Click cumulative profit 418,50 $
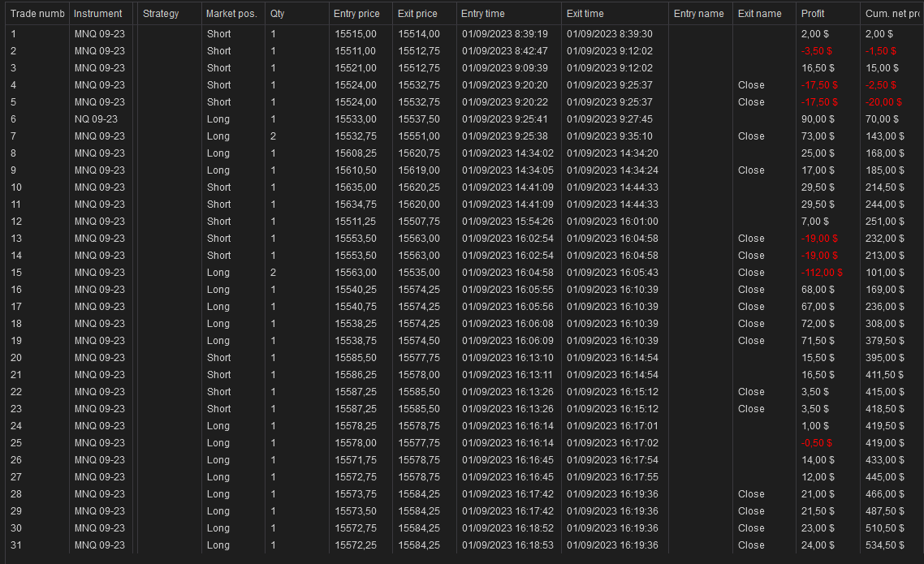The height and width of the screenshot is (564, 924). [884, 409]
